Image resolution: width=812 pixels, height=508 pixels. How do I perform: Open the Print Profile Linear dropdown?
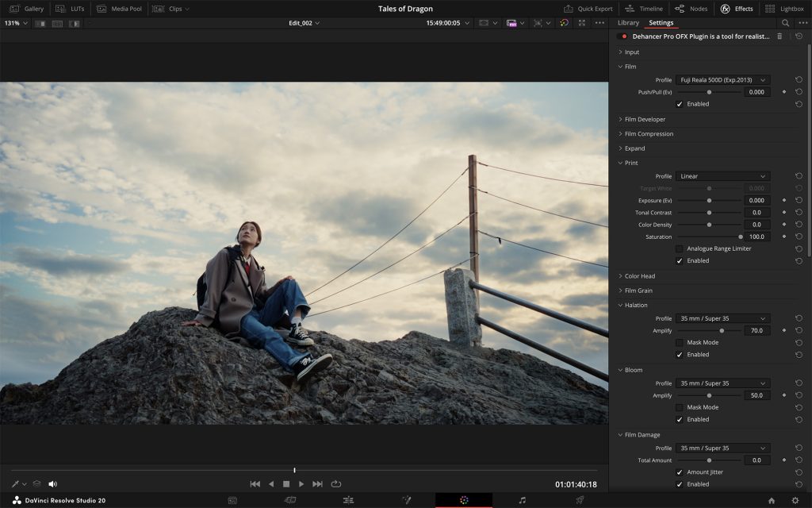click(722, 176)
